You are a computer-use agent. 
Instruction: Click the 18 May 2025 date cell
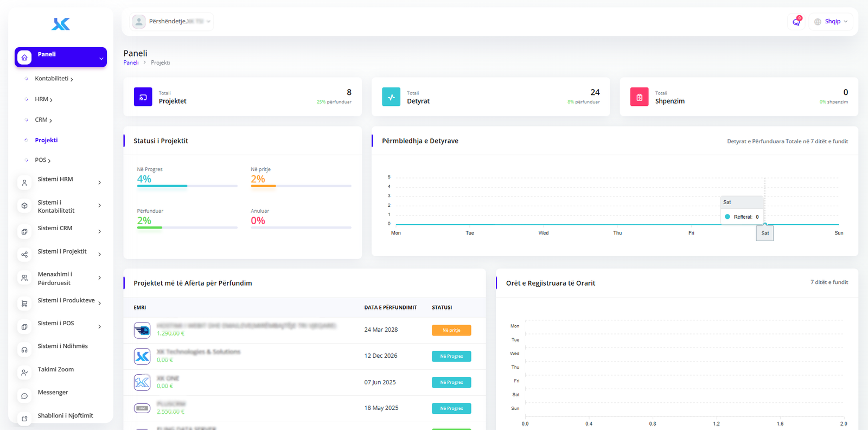point(381,408)
